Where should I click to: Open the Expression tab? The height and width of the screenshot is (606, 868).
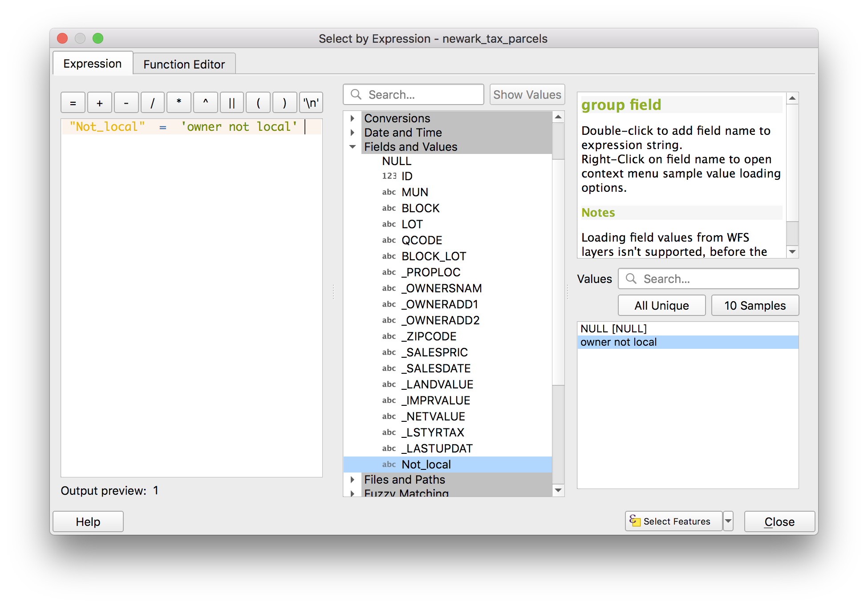point(92,64)
